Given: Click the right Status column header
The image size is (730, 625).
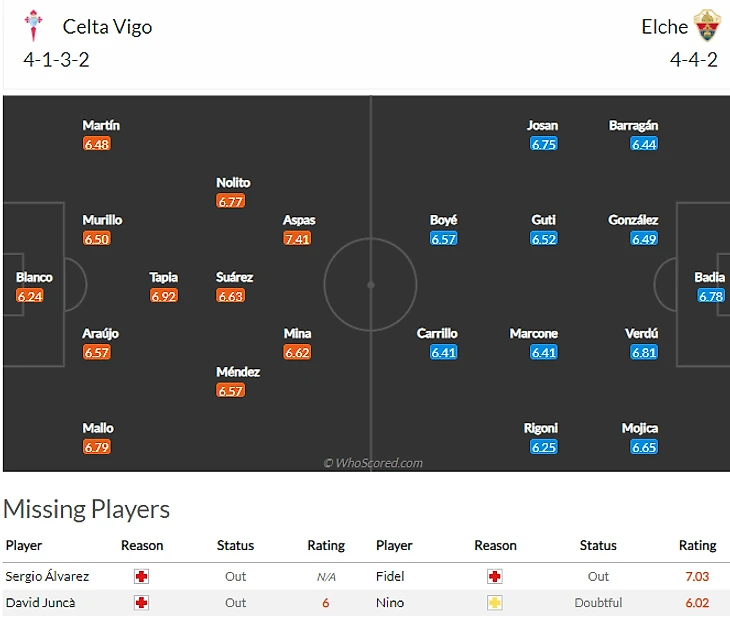Looking at the screenshot, I should click(x=598, y=546).
